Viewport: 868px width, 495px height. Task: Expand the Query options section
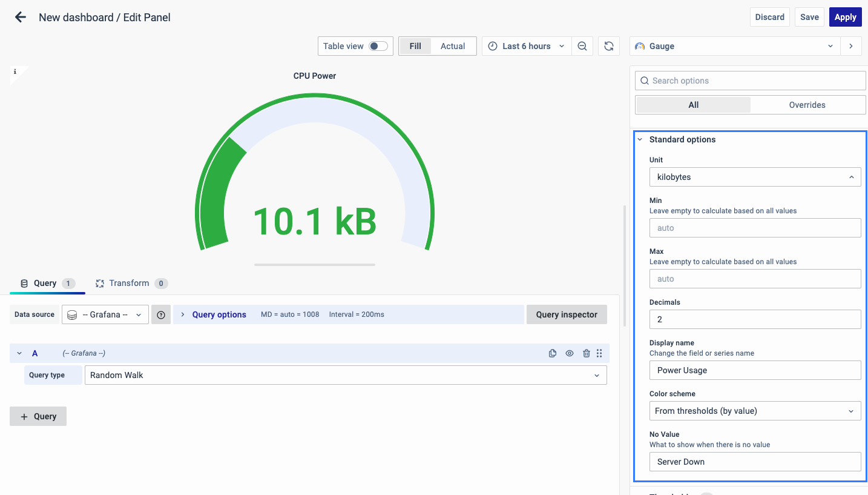219,314
